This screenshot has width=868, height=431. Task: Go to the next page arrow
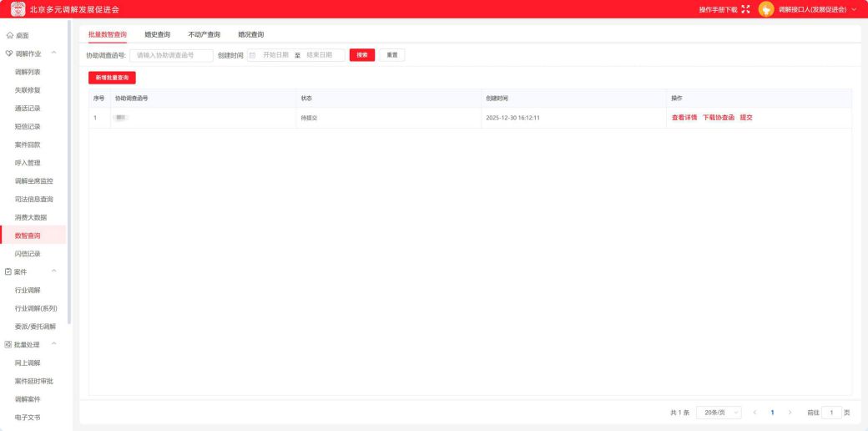coord(790,413)
